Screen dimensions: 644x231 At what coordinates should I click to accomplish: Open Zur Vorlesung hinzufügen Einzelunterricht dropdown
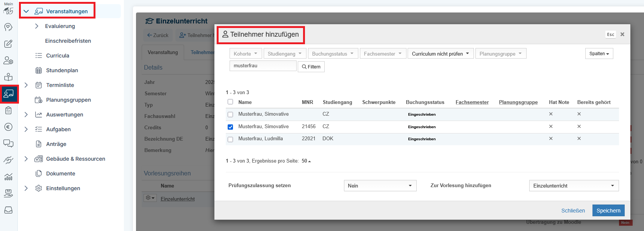(574, 186)
